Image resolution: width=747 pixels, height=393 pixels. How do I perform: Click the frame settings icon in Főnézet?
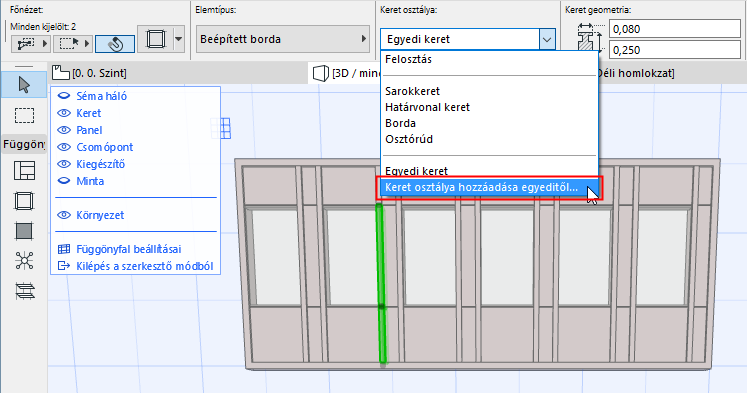(155, 39)
